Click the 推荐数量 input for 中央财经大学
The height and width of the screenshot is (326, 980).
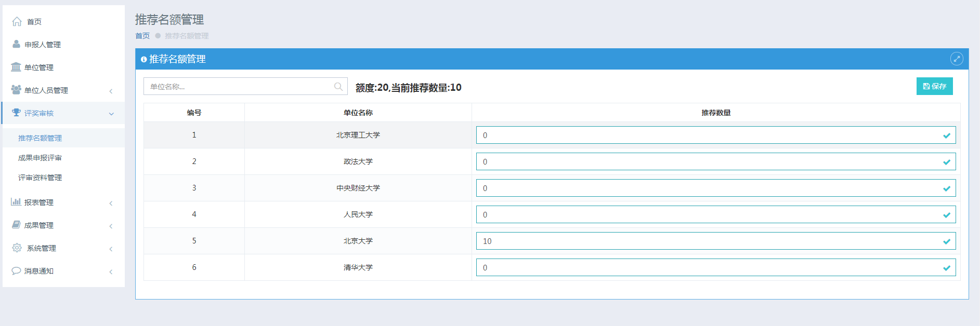(x=716, y=188)
